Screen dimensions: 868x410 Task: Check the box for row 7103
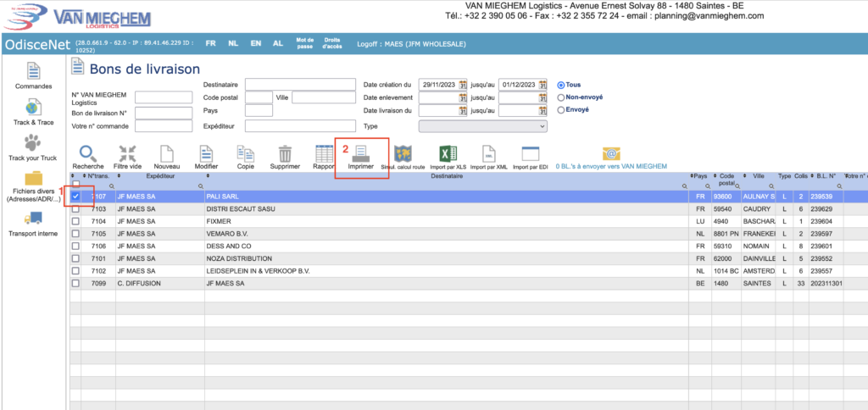tap(76, 208)
